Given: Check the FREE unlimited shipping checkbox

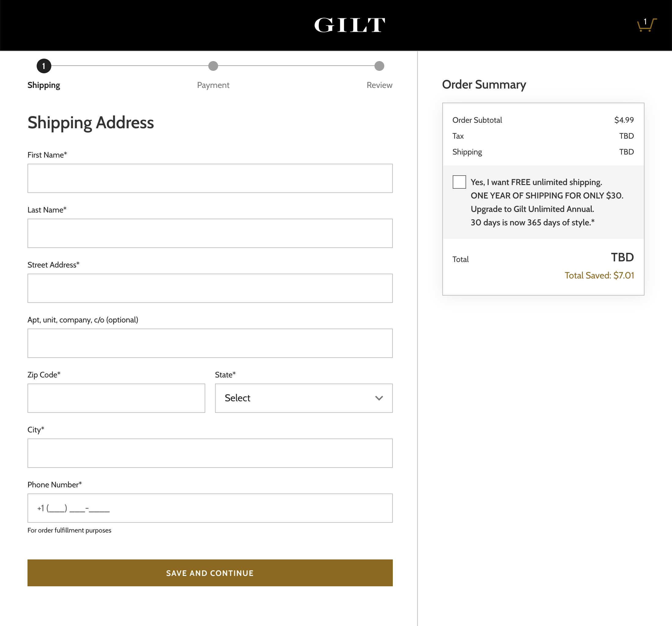Looking at the screenshot, I should click(x=459, y=182).
